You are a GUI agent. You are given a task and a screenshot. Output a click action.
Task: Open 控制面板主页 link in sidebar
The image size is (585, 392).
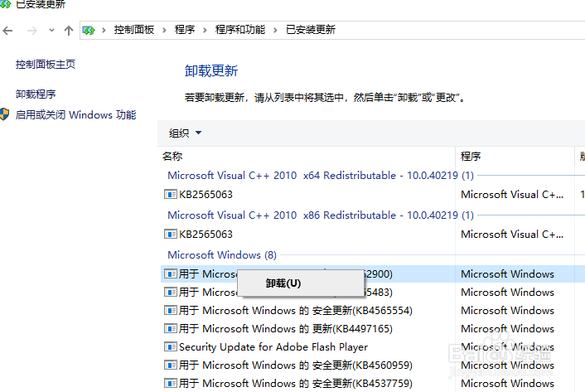coord(46,65)
